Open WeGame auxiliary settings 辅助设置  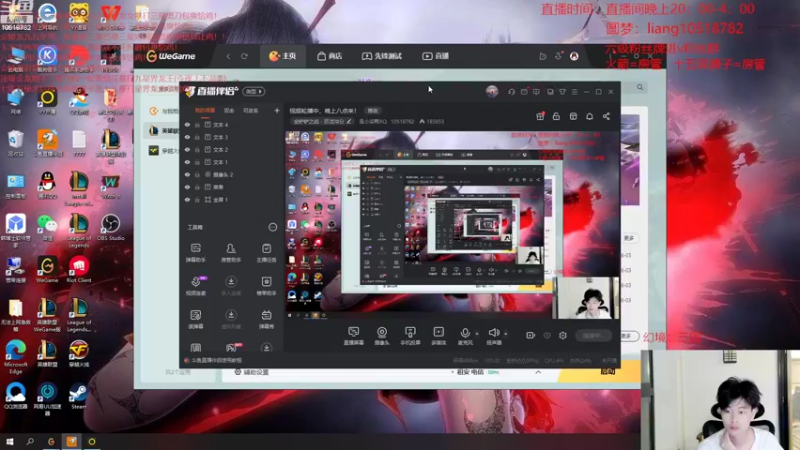(x=251, y=372)
